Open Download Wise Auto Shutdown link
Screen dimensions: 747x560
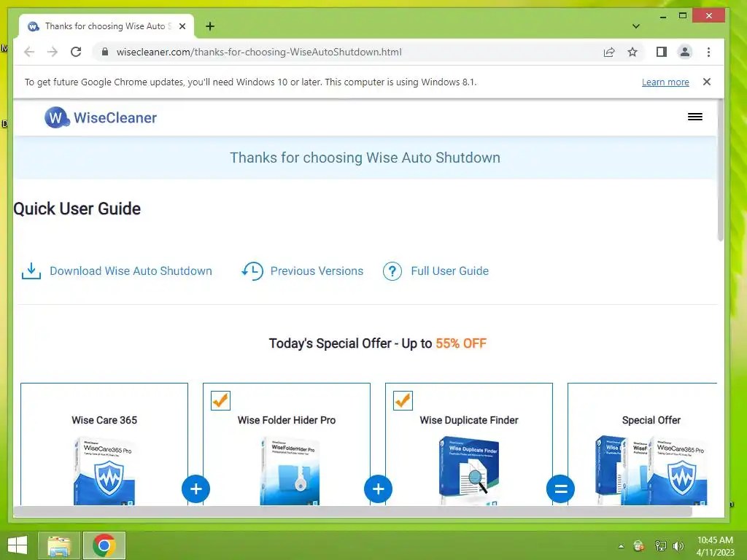point(131,271)
